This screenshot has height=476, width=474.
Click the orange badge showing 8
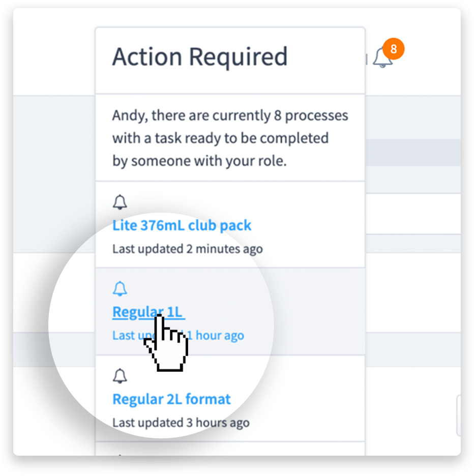click(394, 50)
